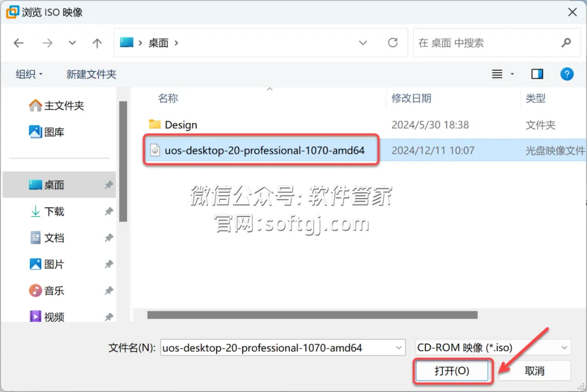Click sidebar vertical scrollbar

click(123, 161)
